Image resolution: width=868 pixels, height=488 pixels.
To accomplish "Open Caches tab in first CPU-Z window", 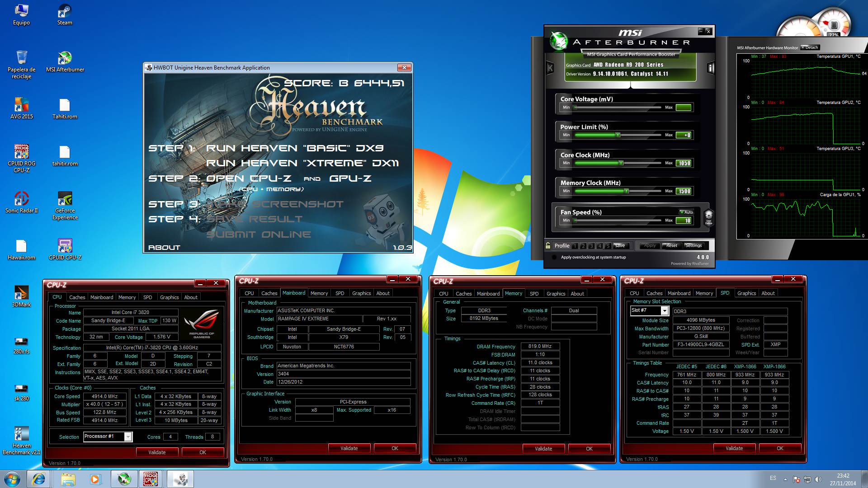I will coord(77,297).
